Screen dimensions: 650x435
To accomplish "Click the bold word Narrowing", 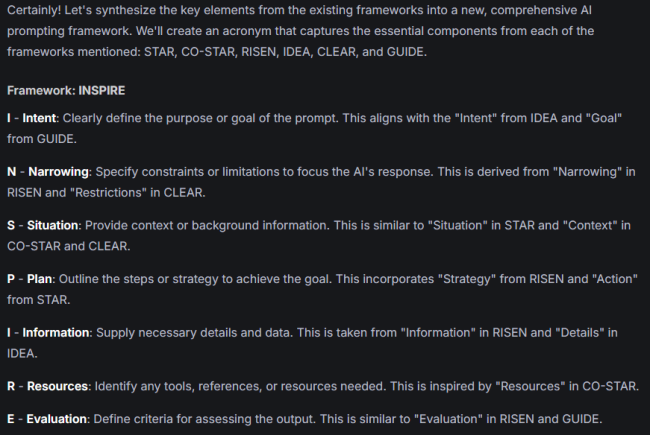I will pos(58,172).
